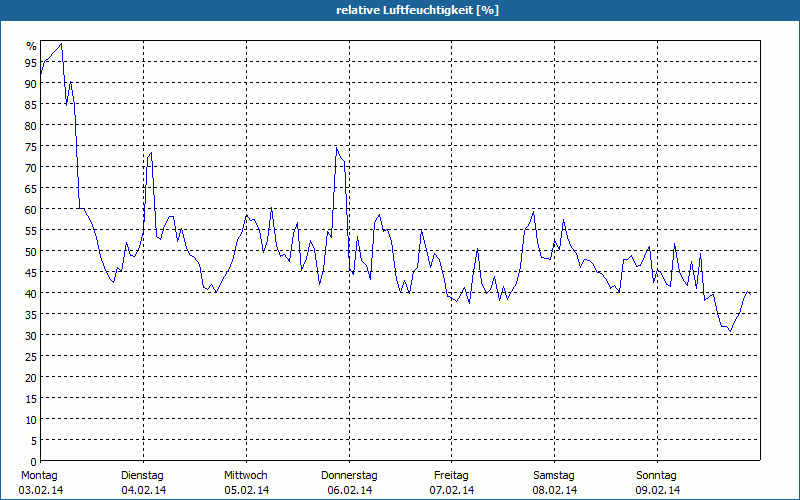Click the '95' y-axis tick label
Image resolution: width=800 pixels, height=500 pixels.
31,63
